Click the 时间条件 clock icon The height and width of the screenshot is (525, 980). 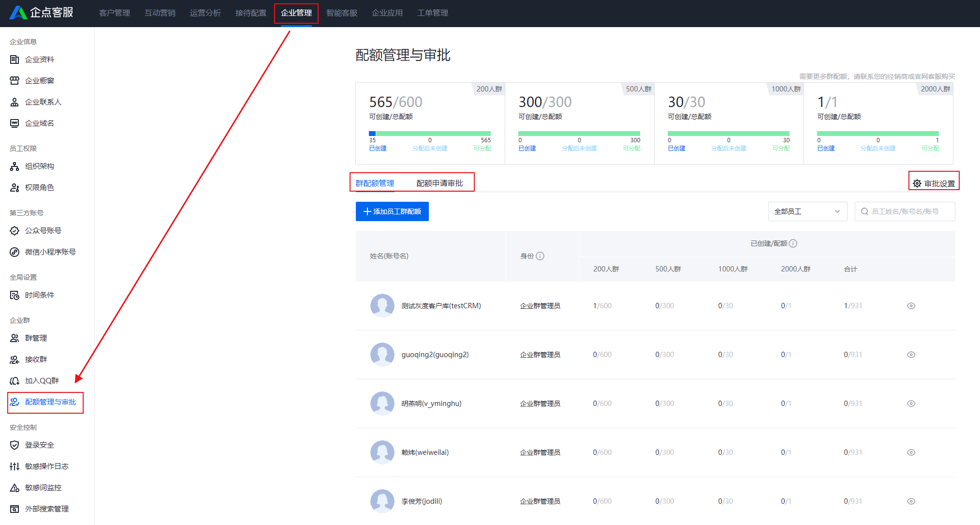coord(15,295)
